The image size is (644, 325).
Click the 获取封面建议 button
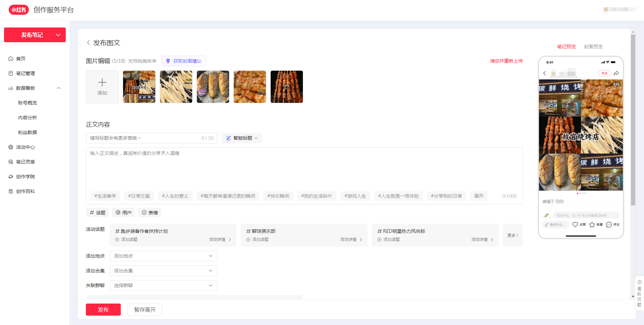(184, 61)
